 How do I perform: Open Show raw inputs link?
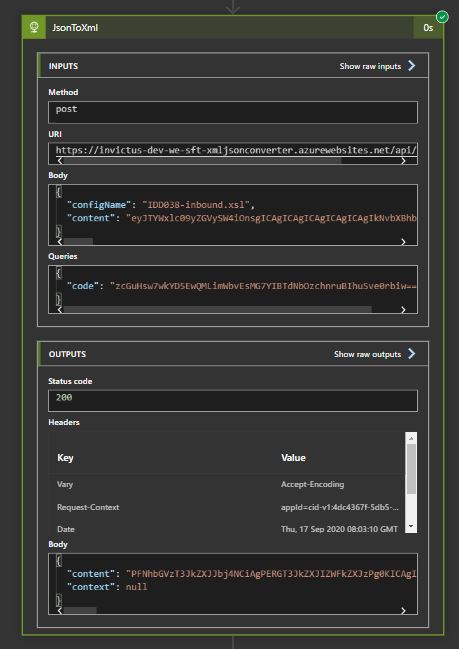tap(370, 66)
